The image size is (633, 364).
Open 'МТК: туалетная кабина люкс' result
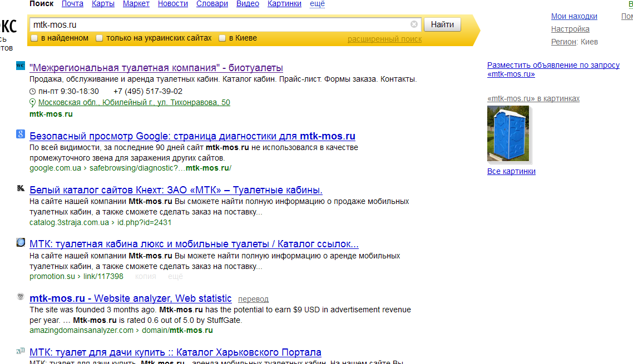[x=194, y=244]
